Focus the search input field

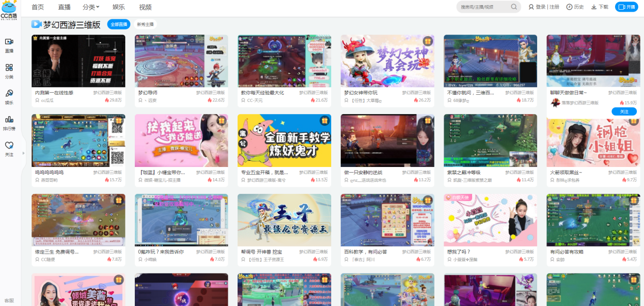point(483,7)
